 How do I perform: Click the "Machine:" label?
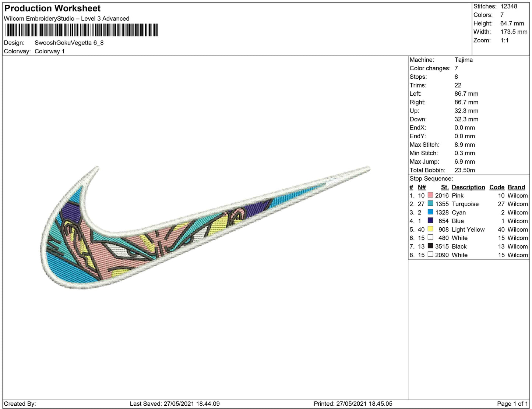pos(422,60)
